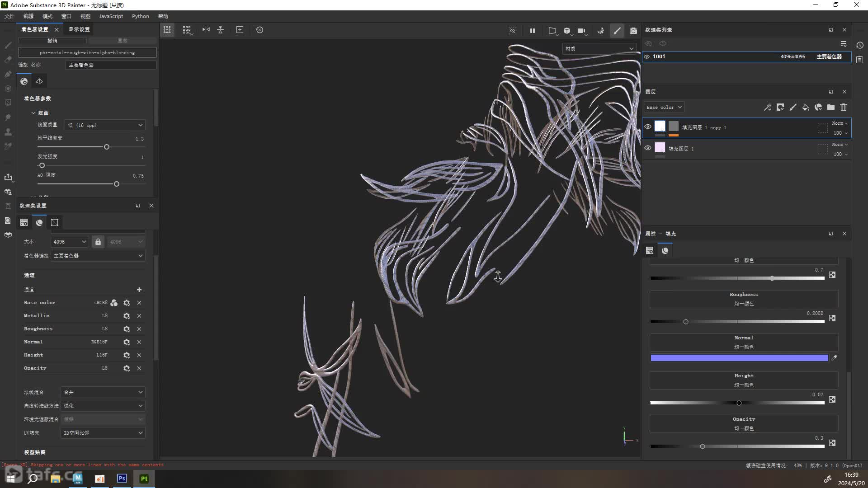
Task: Toggle visibility of texture set 1001
Action: 647,57
